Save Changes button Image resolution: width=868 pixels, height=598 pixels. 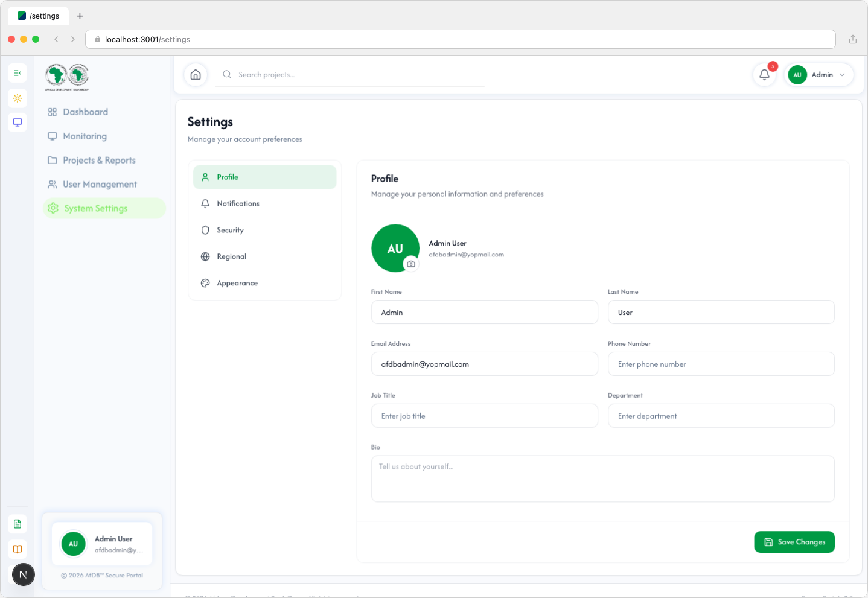click(x=794, y=542)
